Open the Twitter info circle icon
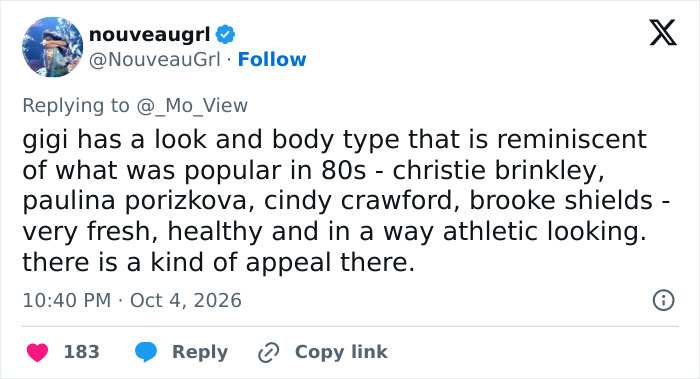This screenshot has width=700, height=379. (x=663, y=300)
